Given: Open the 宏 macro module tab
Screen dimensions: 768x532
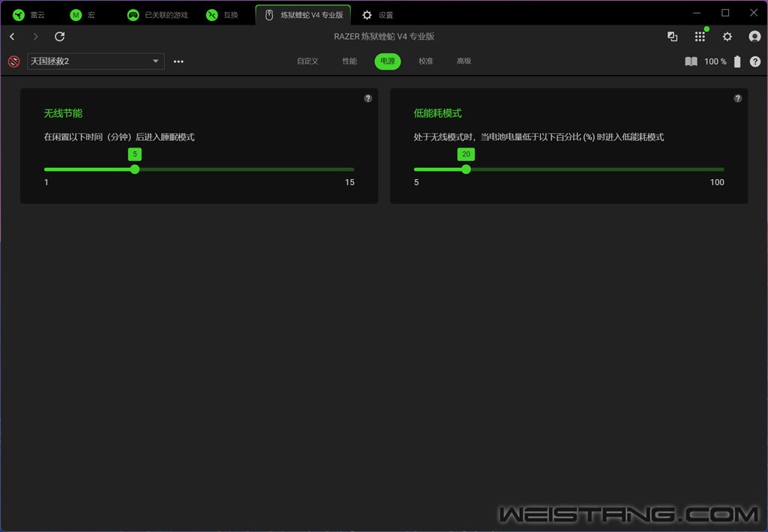Looking at the screenshot, I should click(x=82, y=15).
